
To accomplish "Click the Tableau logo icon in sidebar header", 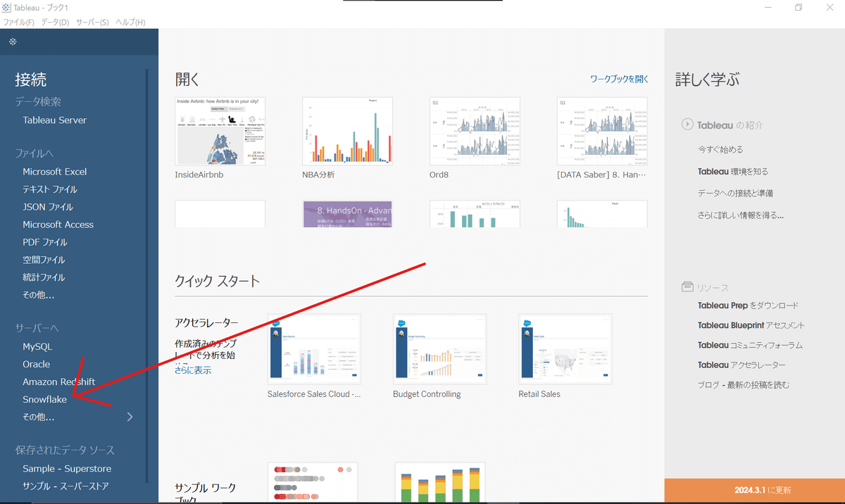I will 13,42.
